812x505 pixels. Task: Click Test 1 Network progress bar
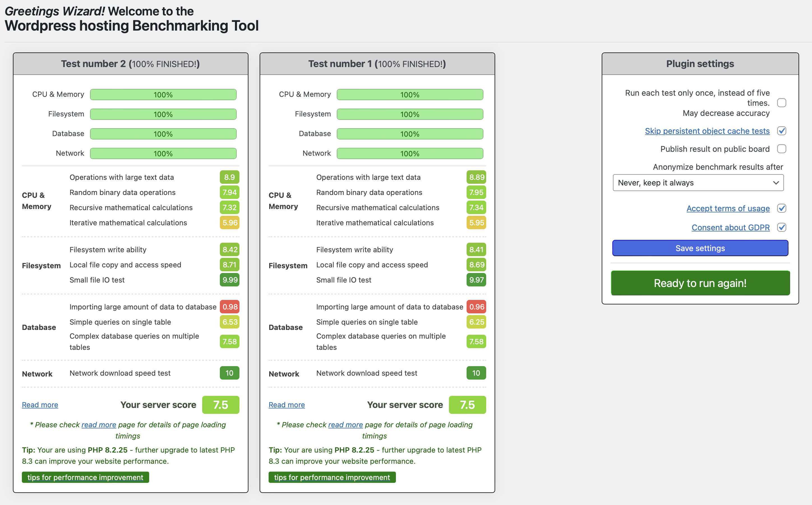tap(410, 154)
